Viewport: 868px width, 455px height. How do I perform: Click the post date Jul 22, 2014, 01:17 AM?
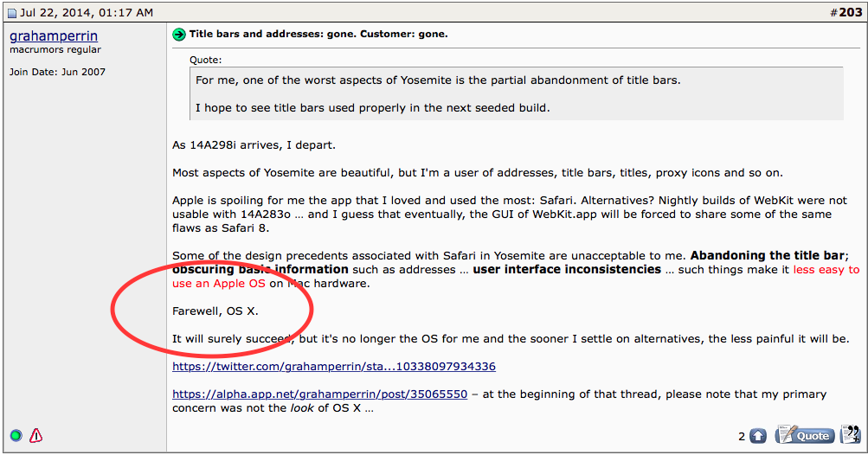coord(87,13)
